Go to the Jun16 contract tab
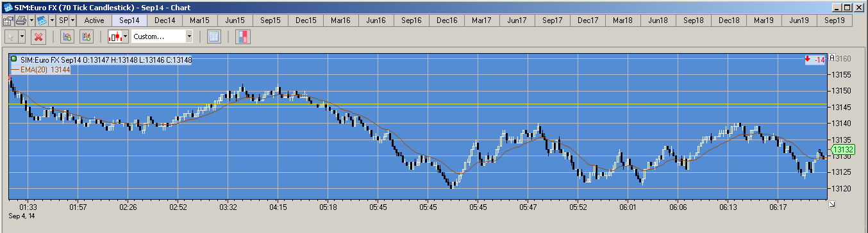 pos(376,20)
